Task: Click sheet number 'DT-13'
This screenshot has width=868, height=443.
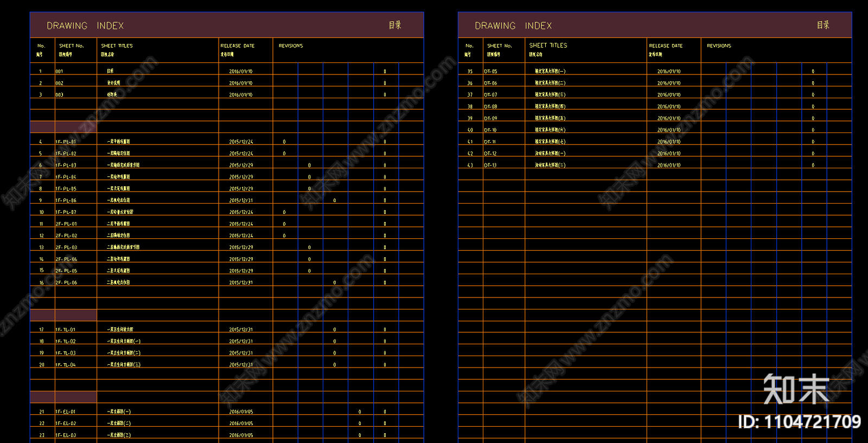Action: click(490, 165)
